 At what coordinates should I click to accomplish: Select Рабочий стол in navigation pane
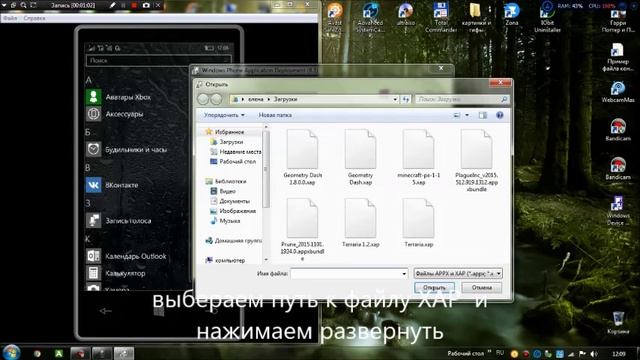point(237,162)
